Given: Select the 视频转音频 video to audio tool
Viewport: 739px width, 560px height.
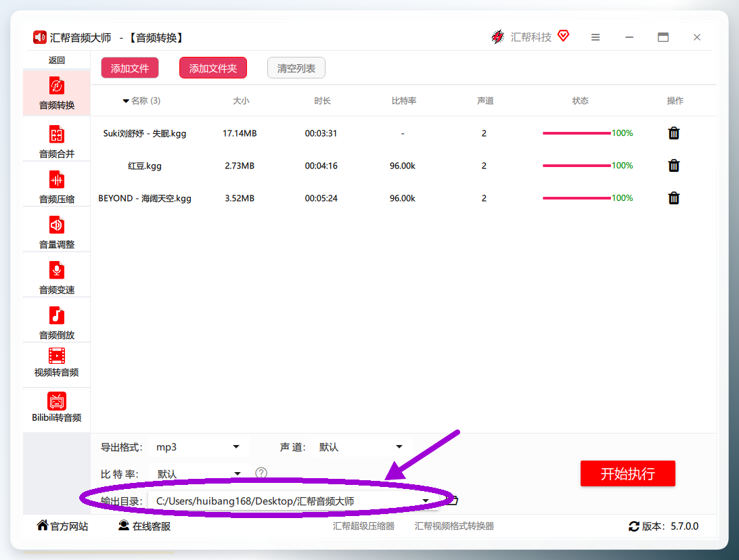Looking at the screenshot, I should pyautogui.click(x=57, y=363).
